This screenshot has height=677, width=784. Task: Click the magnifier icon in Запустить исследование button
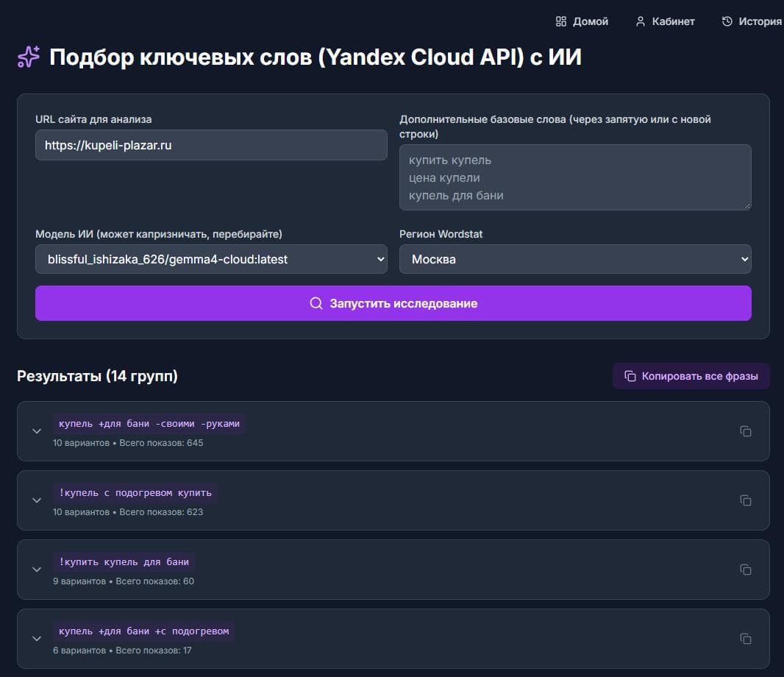coord(316,303)
